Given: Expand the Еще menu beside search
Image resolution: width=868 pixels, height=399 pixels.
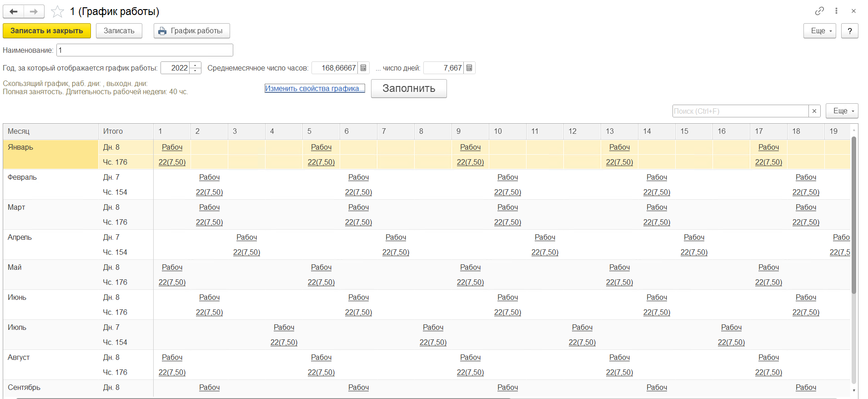Looking at the screenshot, I should (842, 111).
